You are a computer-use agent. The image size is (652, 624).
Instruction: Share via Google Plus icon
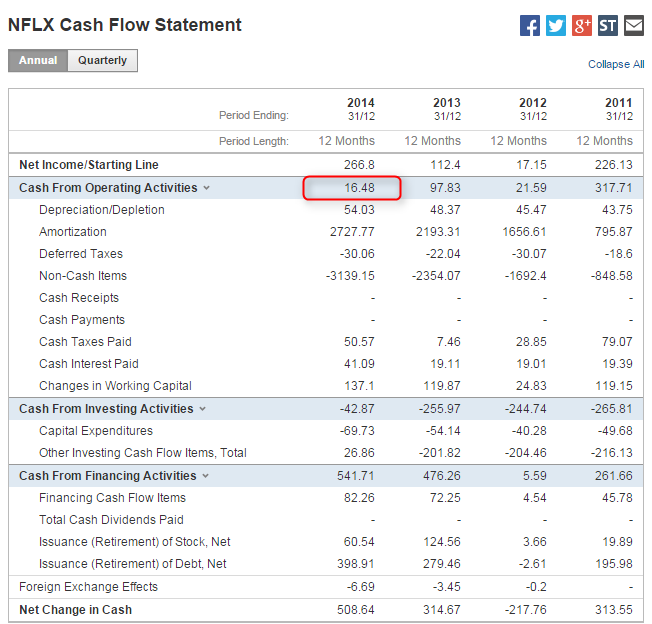point(582,26)
